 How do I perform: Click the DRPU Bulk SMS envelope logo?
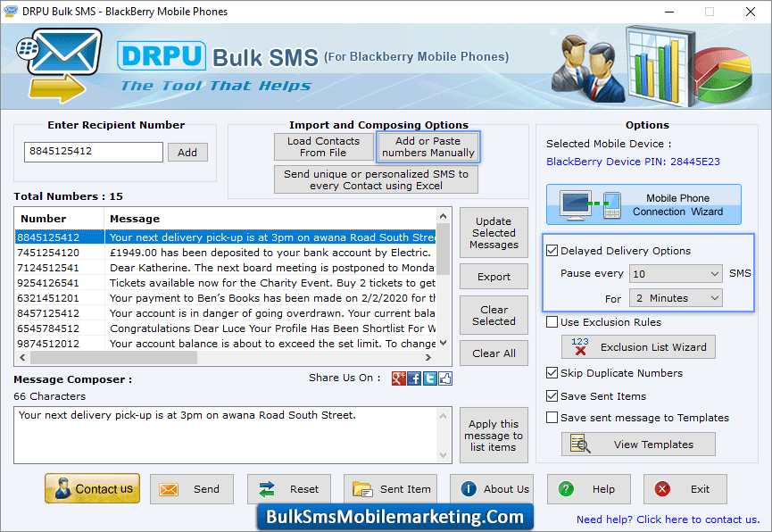61,65
